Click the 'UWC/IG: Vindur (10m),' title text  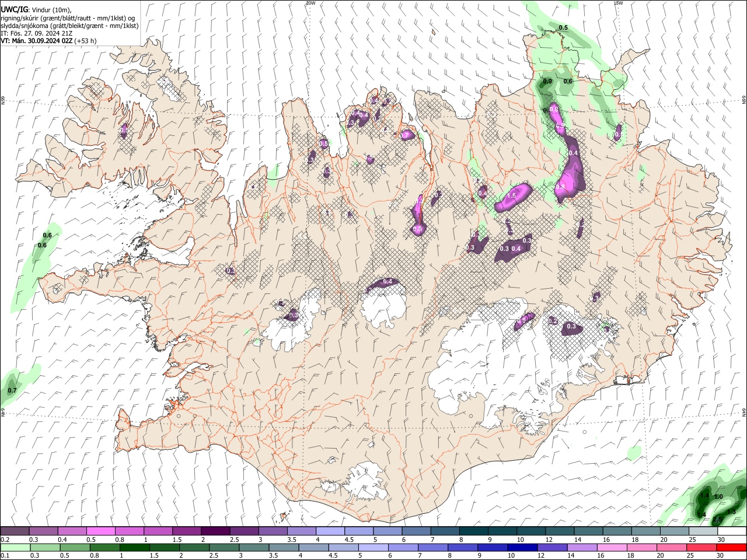click(35, 10)
